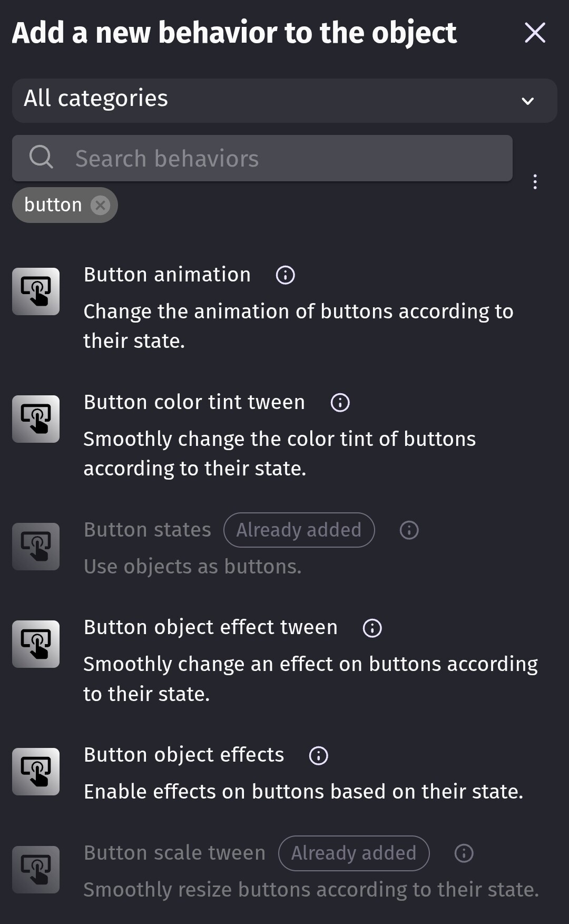Show info for Button object effect tween
569x924 pixels.
[x=372, y=628]
